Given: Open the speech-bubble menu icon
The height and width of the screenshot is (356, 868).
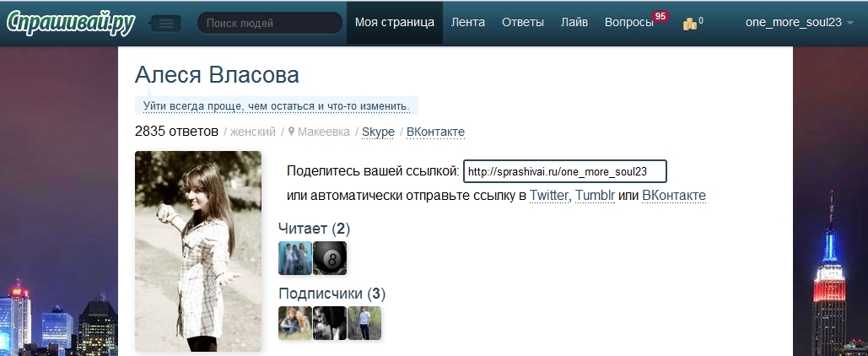Looking at the screenshot, I should point(165,24).
